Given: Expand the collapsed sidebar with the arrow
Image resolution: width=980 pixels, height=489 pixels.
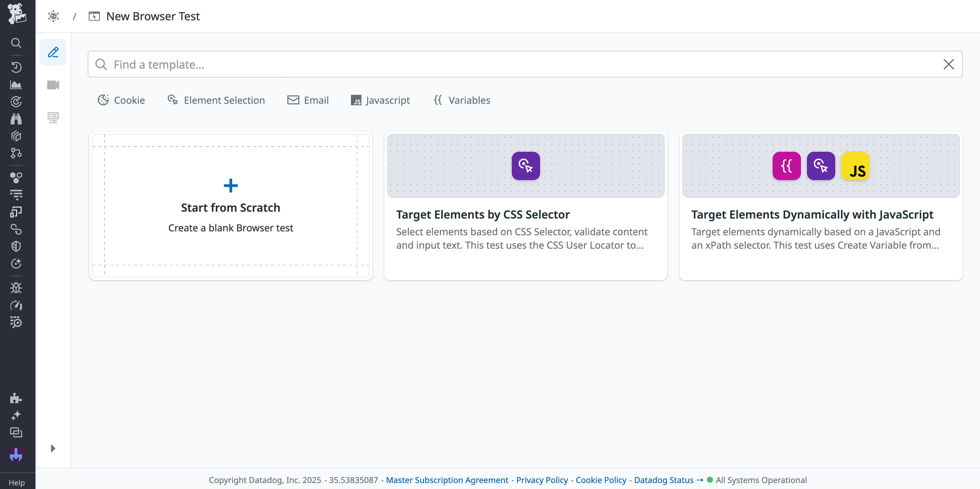Looking at the screenshot, I should 53,448.
